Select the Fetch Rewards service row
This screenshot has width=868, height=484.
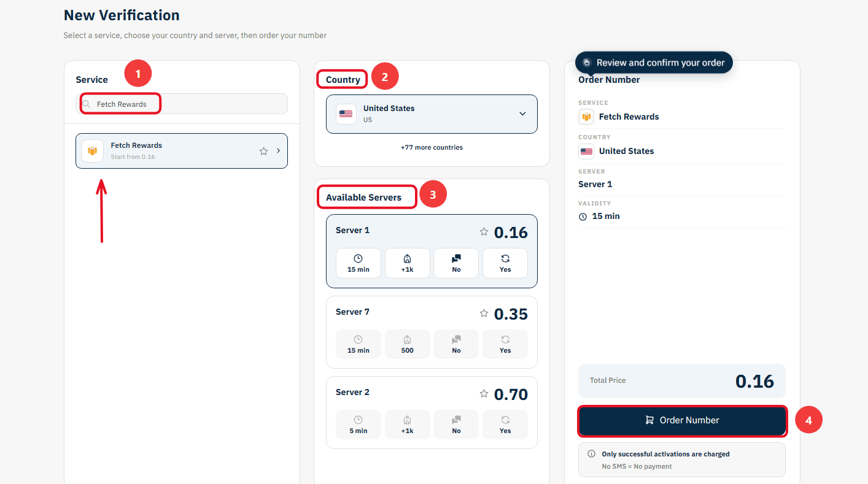pyautogui.click(x=182, y=151)
